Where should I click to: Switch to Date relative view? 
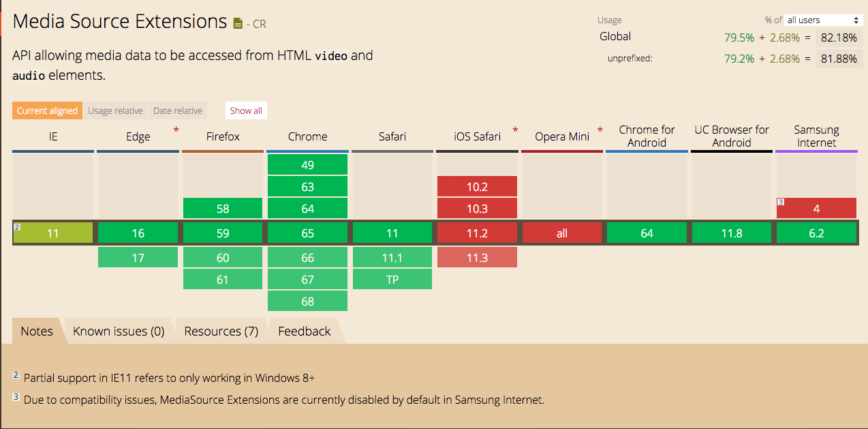click(x=178, y=110)
